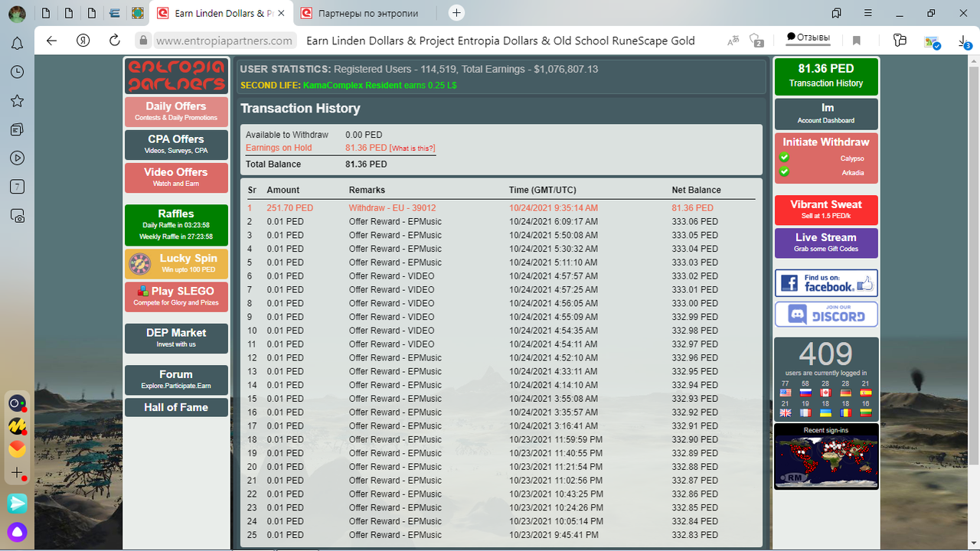This screenshot has height=551, width=980.
Task: Open the Forum page
Action: pos(176,380)
